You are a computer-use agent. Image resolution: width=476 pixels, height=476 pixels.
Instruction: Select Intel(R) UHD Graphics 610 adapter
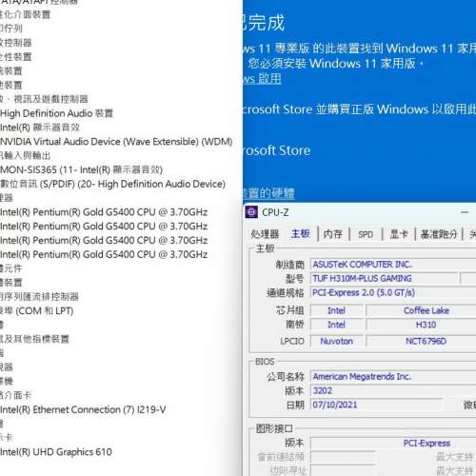click(x=56, y=452)
